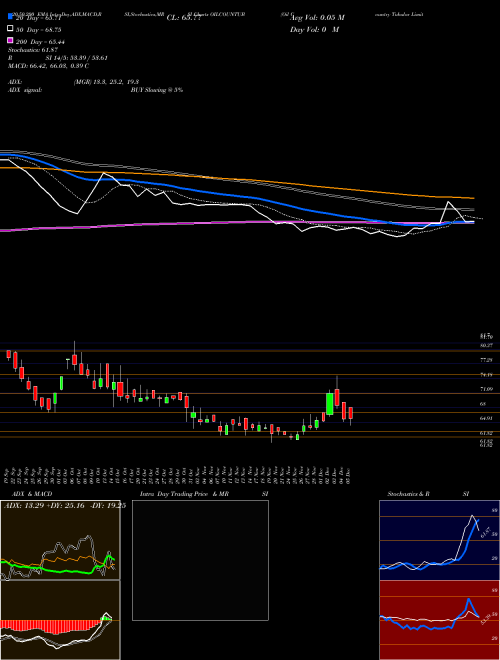Image resolution: width=500 pixels, height=660 pixels.
Task: Open the empty Intra Day Trading Price panel
Action: (200, 560)
